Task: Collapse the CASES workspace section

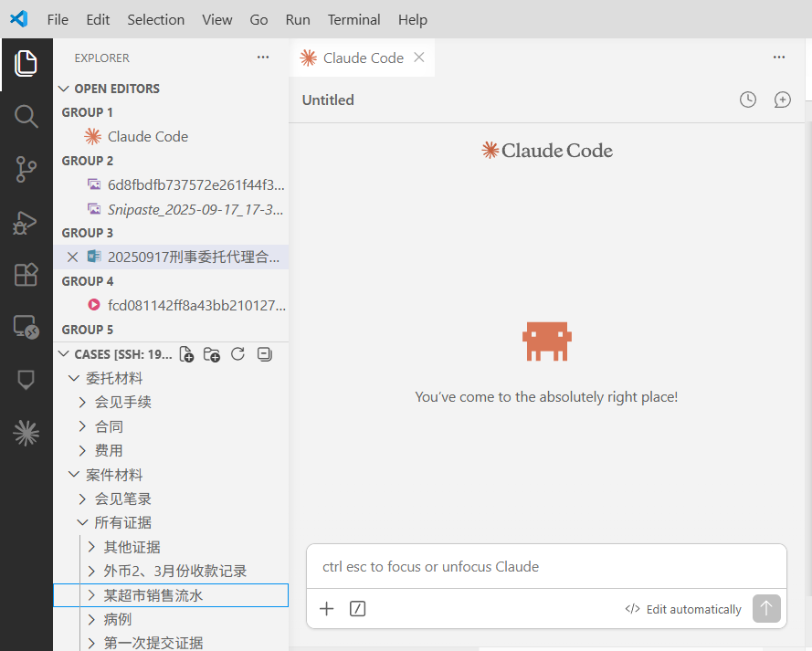Action: point(64,354)
